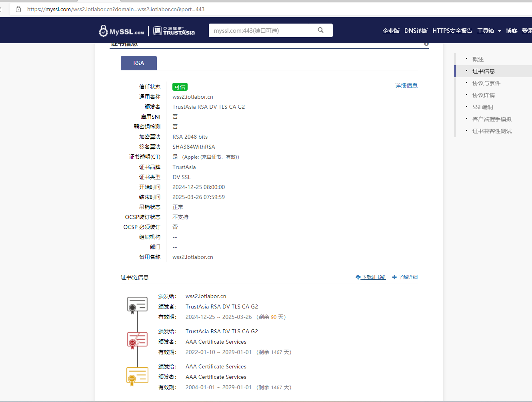This screenshot has height=402, width=532.
Task: Click the MySSL.com logo
Action: coord(121,31)
